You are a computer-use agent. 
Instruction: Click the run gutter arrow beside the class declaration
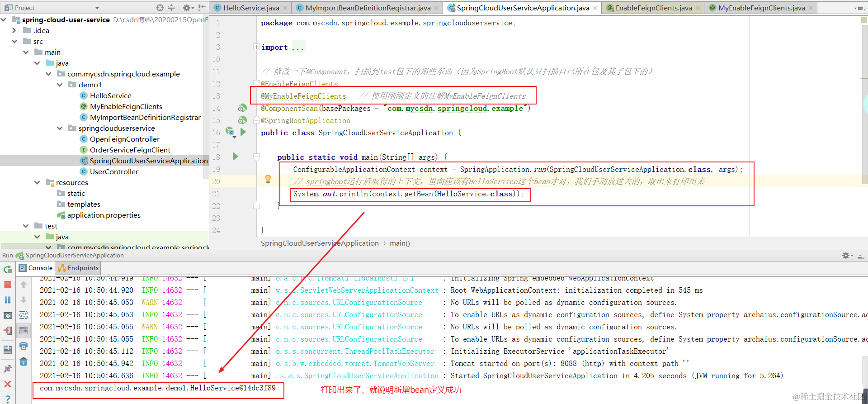243,132
